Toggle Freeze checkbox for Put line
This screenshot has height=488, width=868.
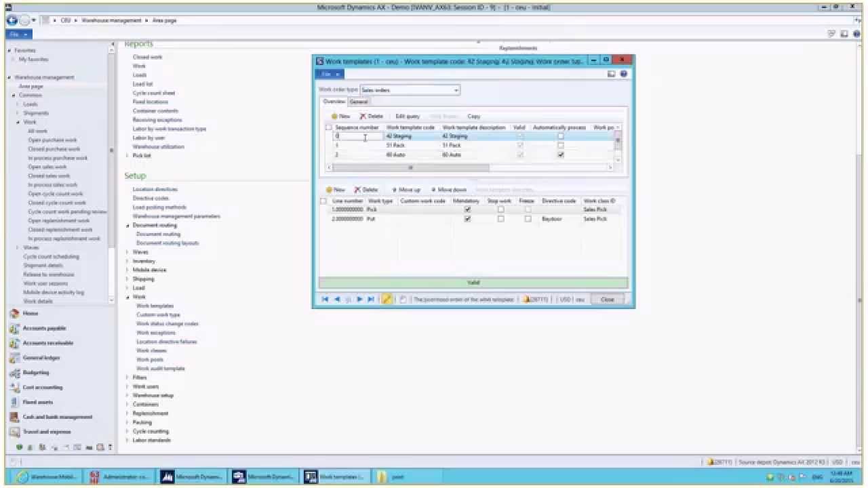point(528,219)
